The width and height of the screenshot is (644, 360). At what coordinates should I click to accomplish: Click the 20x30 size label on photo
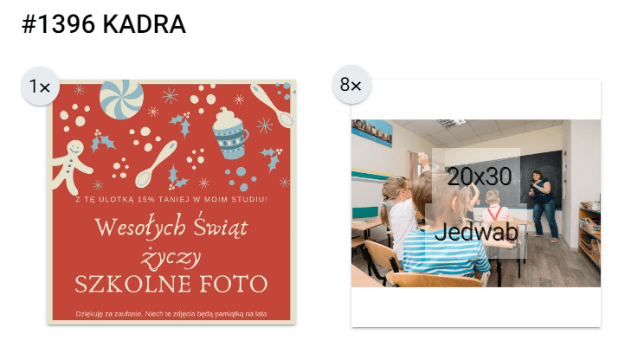(x=480, y=177)
